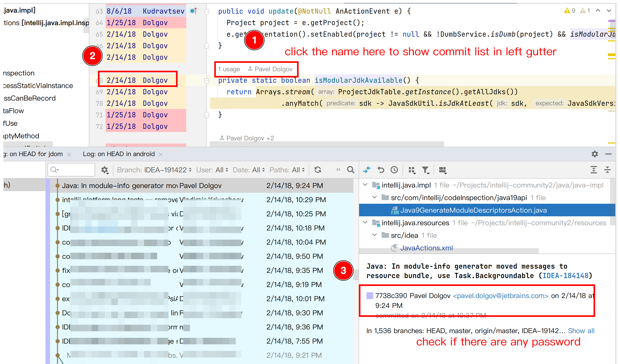The height and width of the screenshot is (364, 620).
Task: Click the override gutter icon on line 63
Action: click(194, 11)
